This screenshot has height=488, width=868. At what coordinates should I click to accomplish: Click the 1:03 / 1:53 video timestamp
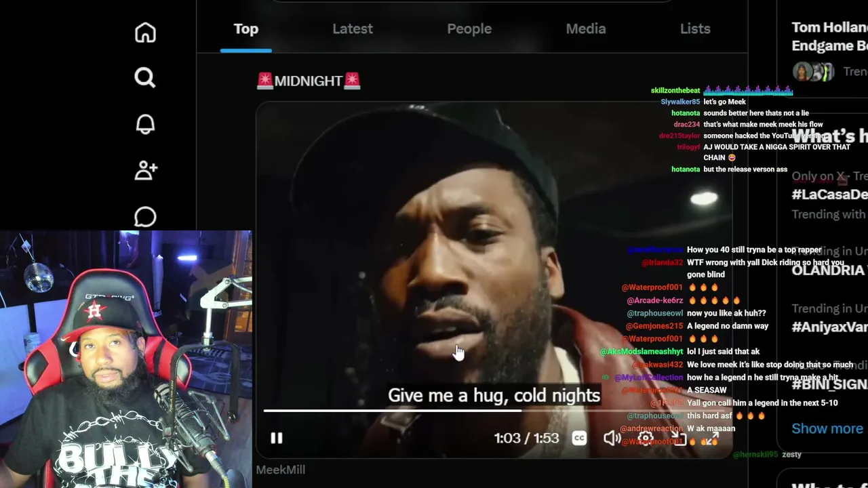pos(527,438)
